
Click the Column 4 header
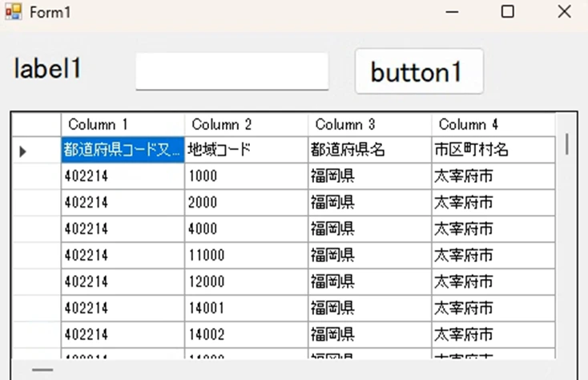(493, 124)
